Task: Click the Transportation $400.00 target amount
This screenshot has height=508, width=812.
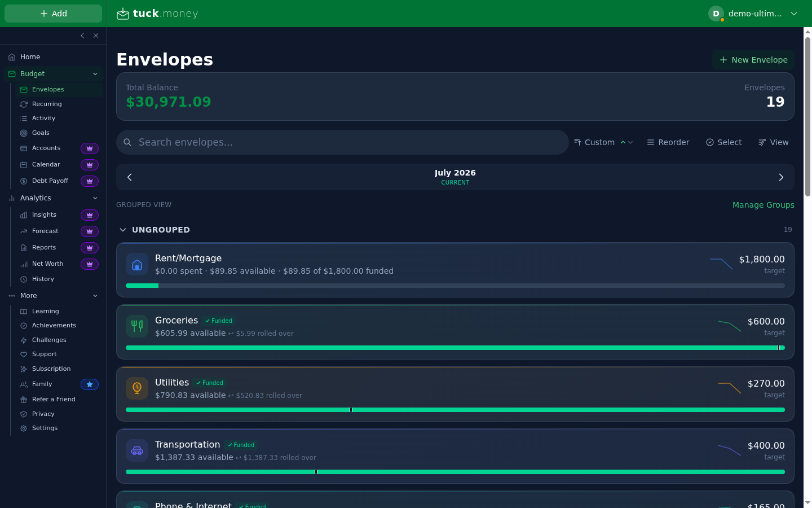Action: point(766,445)
